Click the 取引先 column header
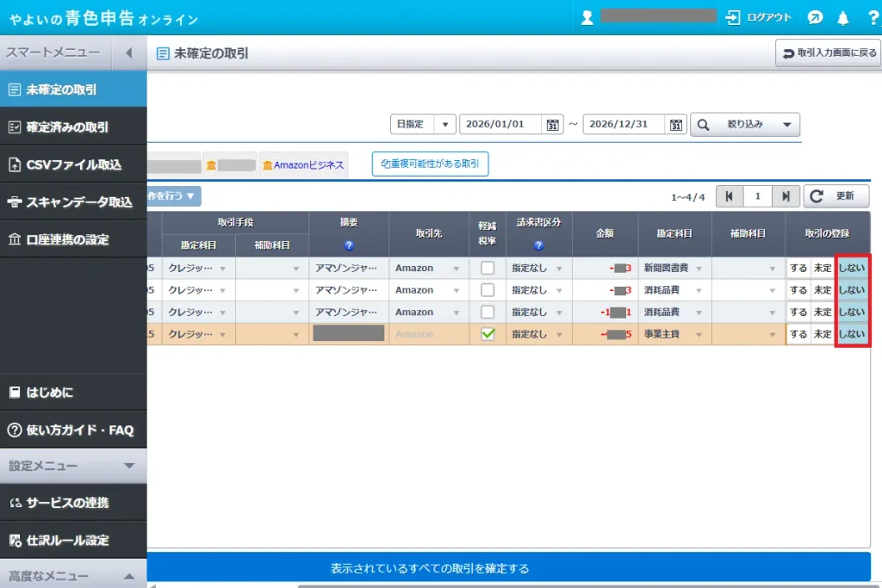Image resolution: width=882 pixels, height=588 pixels. pos(429,234)
